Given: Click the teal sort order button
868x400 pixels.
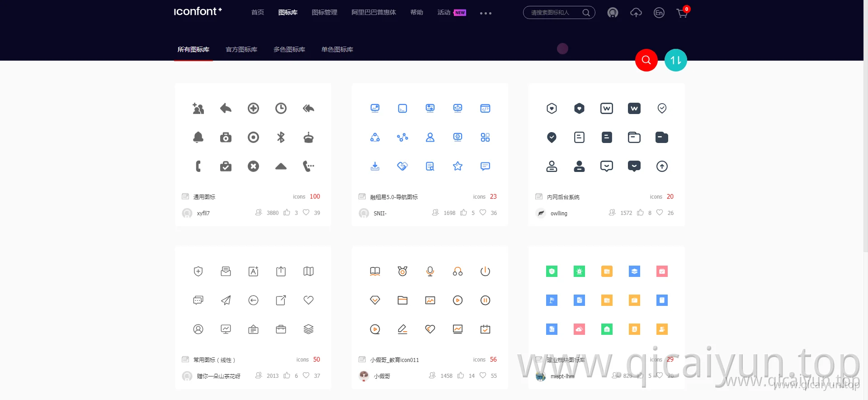Looking at the screenshot, I should click(676, 60).
